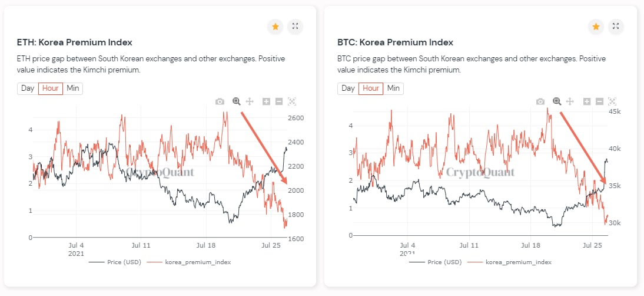
Task: Open the BTC: Korea Premium Index title
Action: (x=395, y=42)
